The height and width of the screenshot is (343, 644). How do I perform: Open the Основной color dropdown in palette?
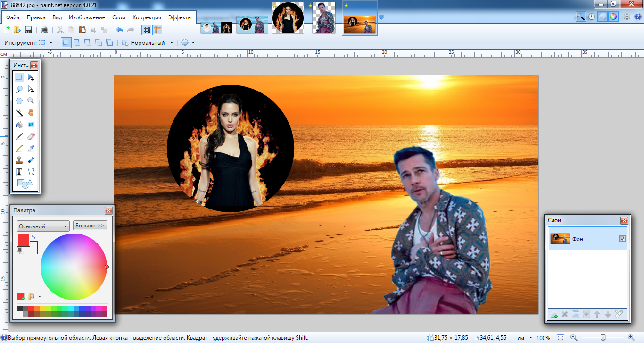pyautogui.click(x=43, y=226)
